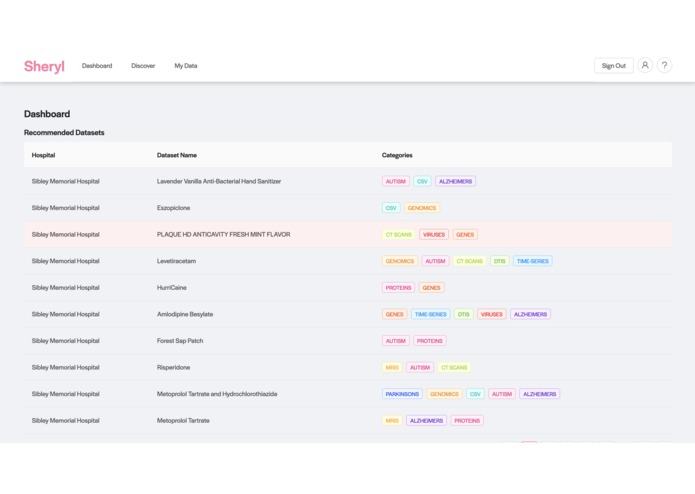695x494 pixels.
Task: Click the DTIS tag in Levetiracetam row
Action: point(500,261)
